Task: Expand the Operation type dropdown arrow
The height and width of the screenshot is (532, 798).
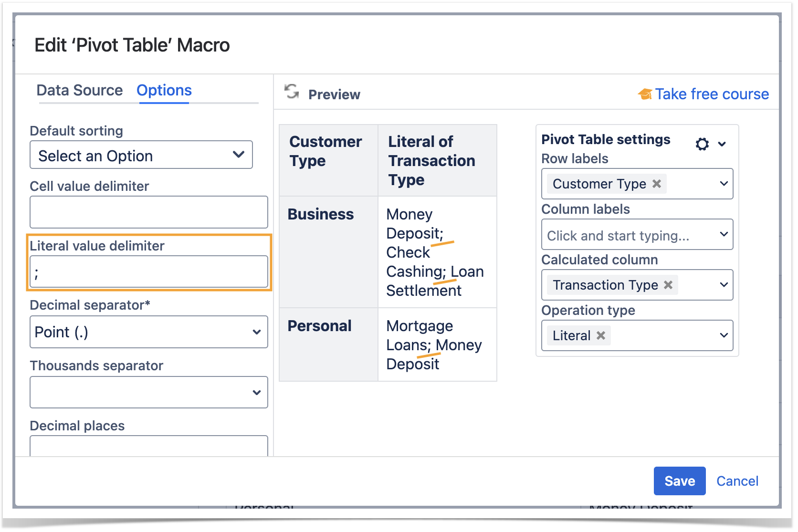Action: point(724,335)
